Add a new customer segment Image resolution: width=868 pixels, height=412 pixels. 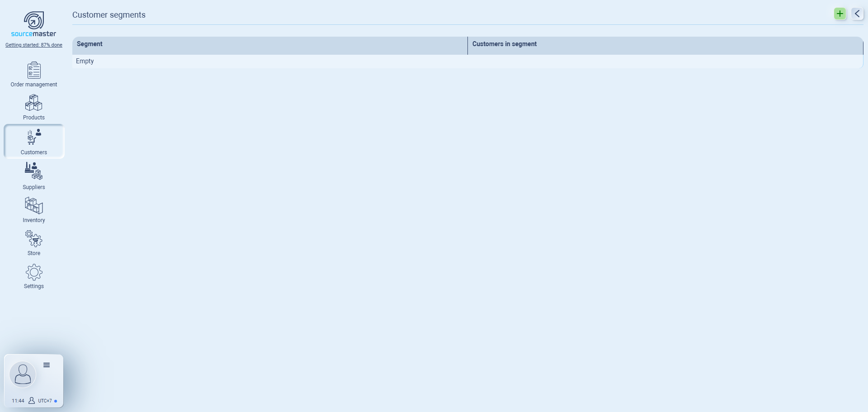pyautogui.click(x=840, y=14)
